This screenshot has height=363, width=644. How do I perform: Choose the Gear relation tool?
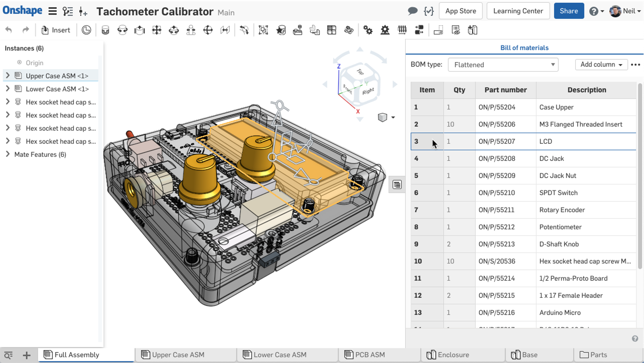pyautogui.click(x=368, y=30)
